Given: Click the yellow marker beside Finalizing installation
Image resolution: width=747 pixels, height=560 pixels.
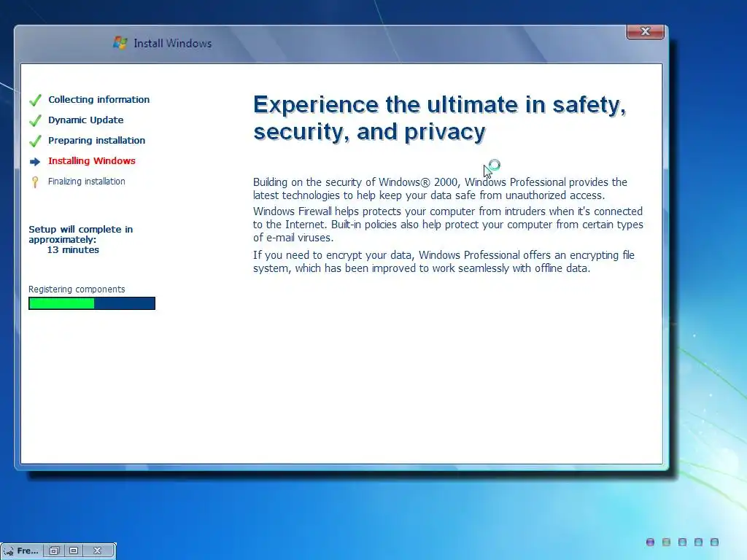Looking at the screenshot, I should coord(35,182).
